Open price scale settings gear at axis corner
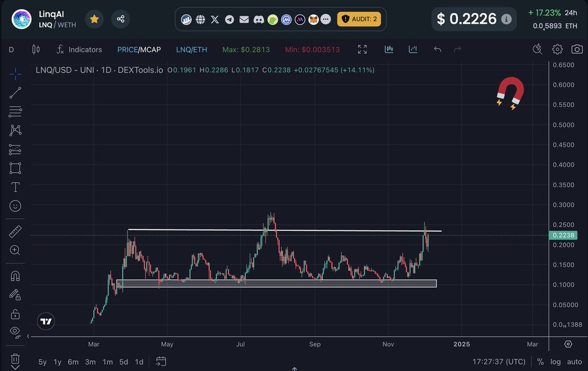The height and width of the screenshot is (371, 588). click(568, 344)
